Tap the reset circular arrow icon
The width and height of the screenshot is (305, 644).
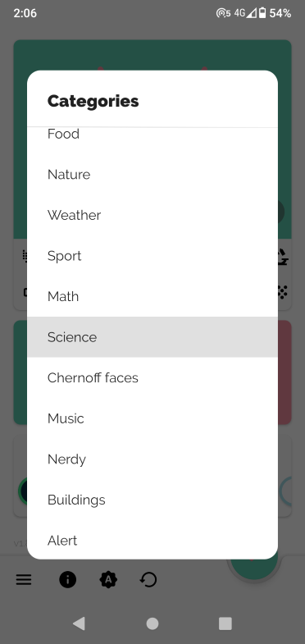[x=148, y=579]
